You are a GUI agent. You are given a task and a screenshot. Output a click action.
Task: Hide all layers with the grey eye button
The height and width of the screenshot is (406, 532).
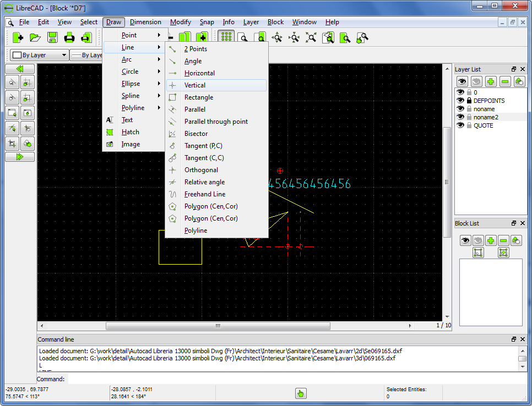(x=476, y=81)
